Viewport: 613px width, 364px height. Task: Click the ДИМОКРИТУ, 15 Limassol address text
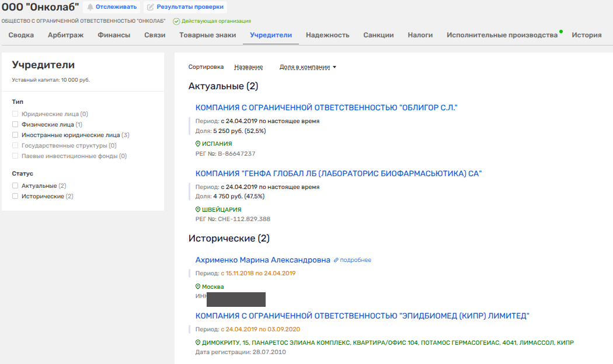388,342
